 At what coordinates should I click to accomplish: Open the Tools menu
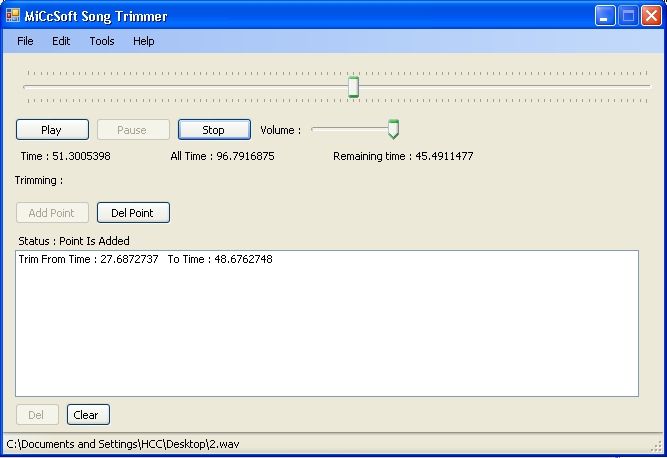pyautogui.click(x=102, y=41)
